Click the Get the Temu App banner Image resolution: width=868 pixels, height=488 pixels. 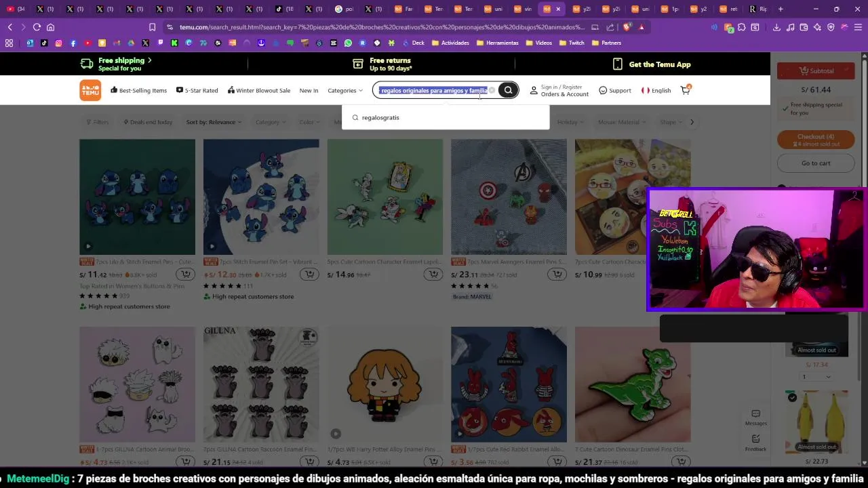(x=651, y=64)
